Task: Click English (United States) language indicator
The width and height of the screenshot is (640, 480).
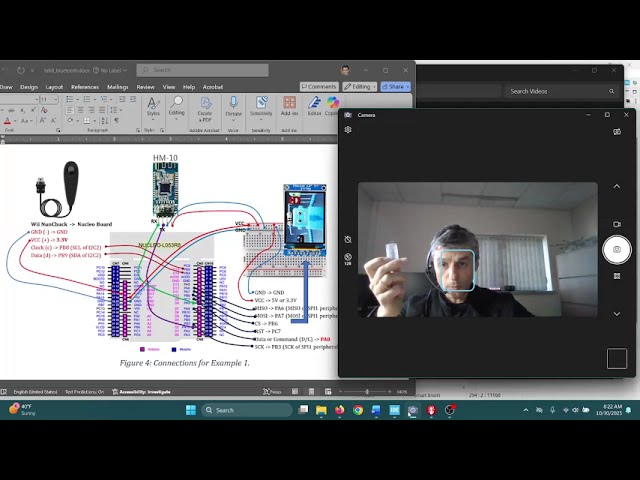Action: (35, 392)
